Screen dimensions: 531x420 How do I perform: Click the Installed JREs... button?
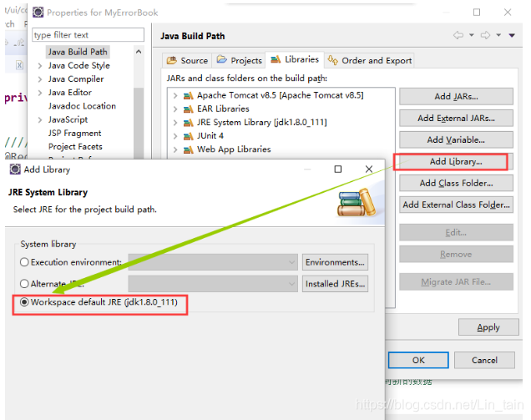coord(335,284)
